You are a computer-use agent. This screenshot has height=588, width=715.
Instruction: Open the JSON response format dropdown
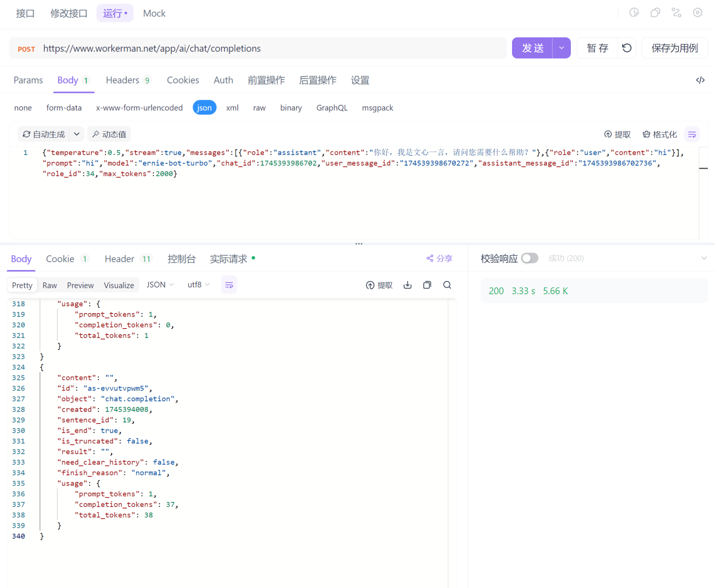tap(160, 285)
